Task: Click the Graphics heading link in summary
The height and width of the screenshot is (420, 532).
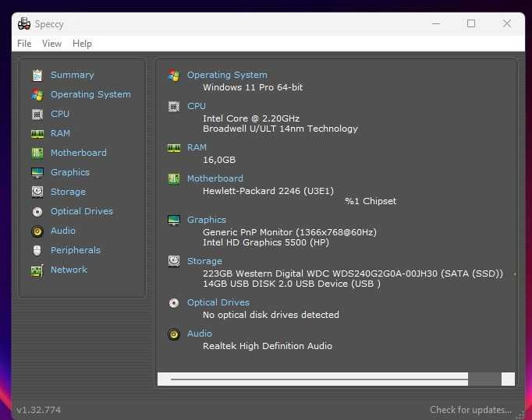Action: pos(207,220)
